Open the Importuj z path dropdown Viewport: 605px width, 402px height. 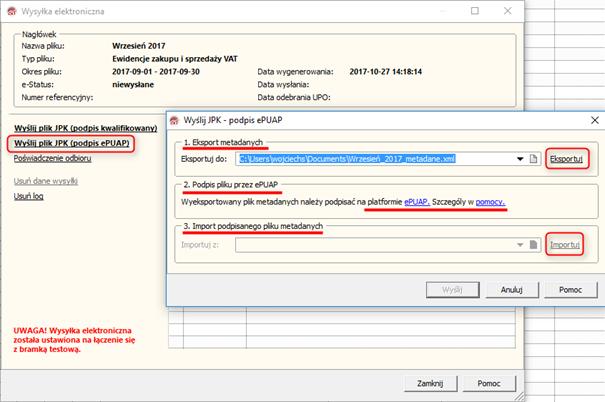(520, 245)
